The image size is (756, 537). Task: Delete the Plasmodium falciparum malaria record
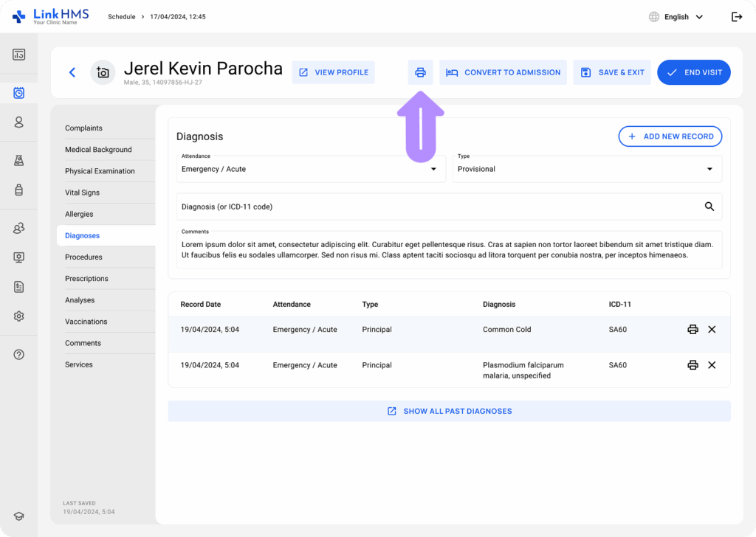(712, 365)
